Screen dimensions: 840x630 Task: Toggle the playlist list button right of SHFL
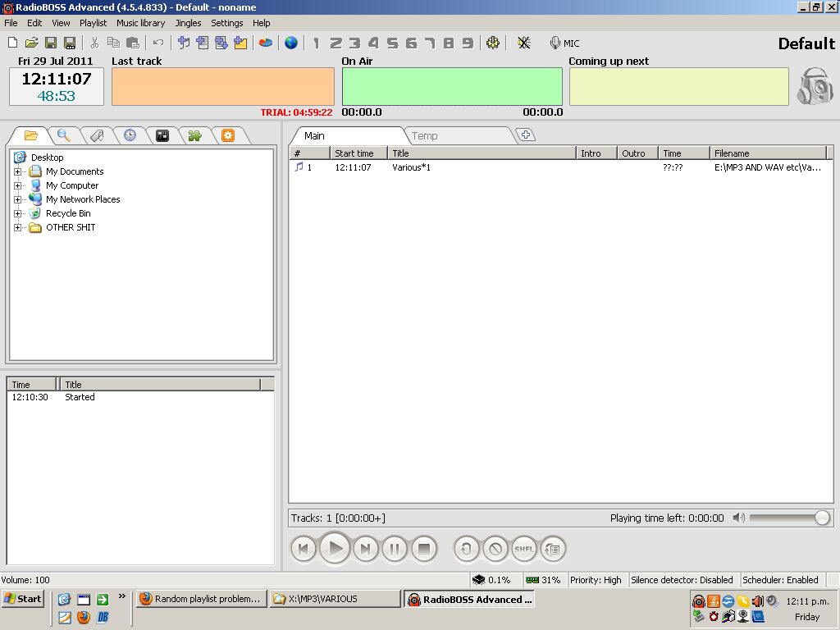553,549
